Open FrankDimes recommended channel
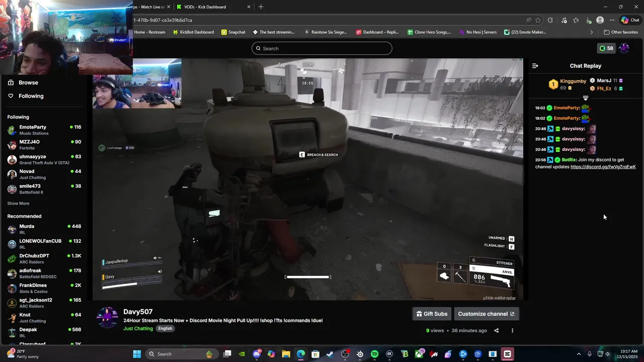This screenshot has height=362, width=644. (x=44, y=288)
